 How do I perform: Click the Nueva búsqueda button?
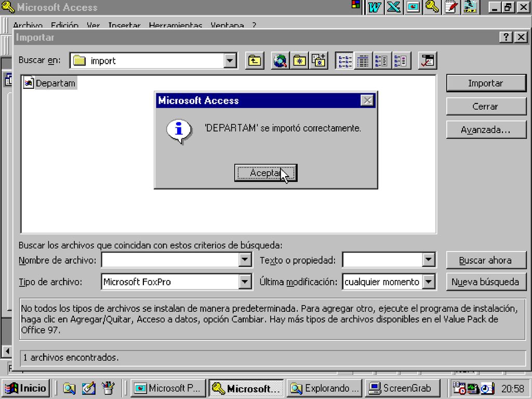[x=486, y=282]
